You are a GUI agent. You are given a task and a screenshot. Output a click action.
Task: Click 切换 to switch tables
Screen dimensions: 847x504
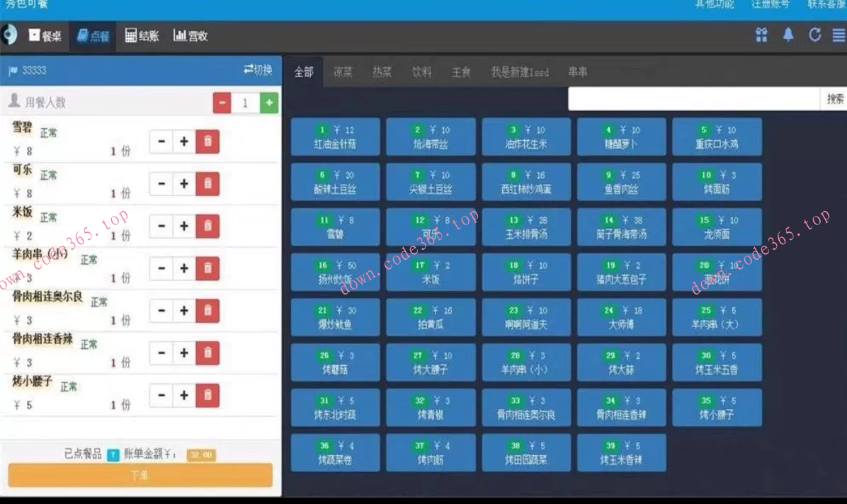point(257,70)
